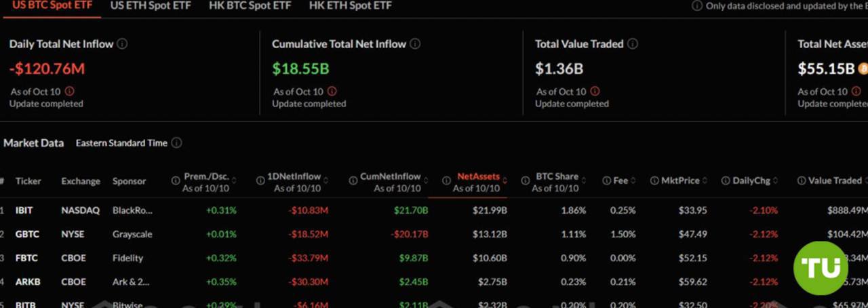The width and height of the screenshot is (868, 308).
Task: Switch to US ETH Spot ETF tab
Action: click(150, 5)
